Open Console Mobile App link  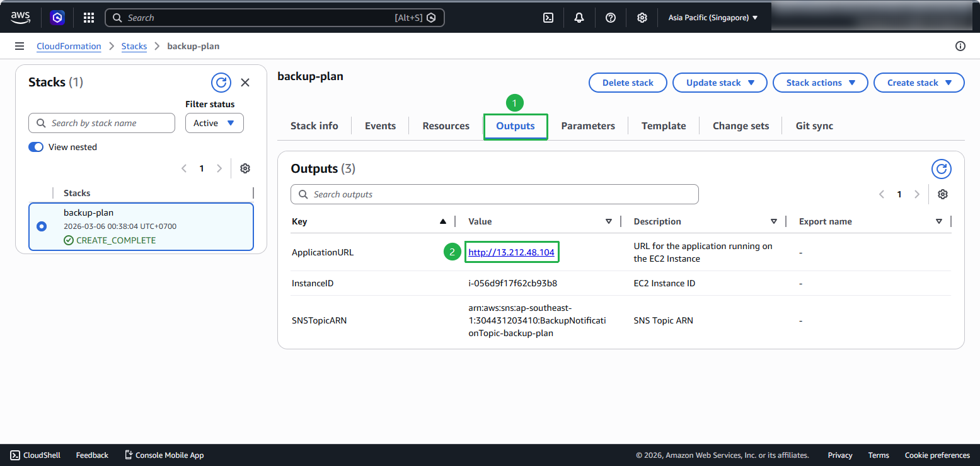click(164, 455)
